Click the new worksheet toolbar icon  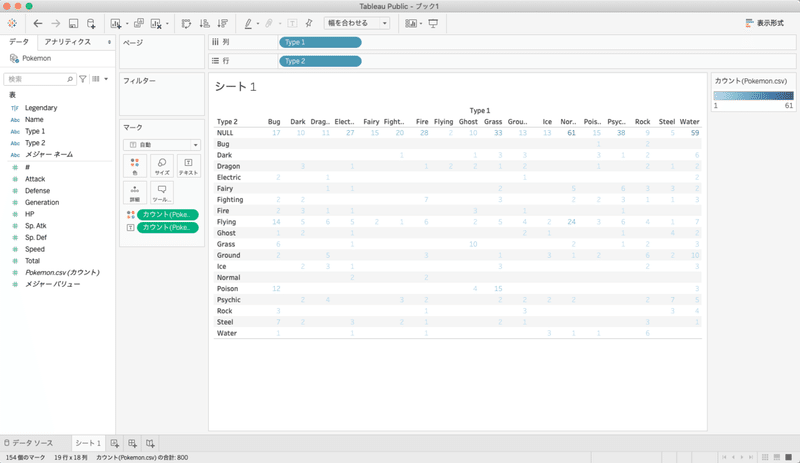pos(116,23)
